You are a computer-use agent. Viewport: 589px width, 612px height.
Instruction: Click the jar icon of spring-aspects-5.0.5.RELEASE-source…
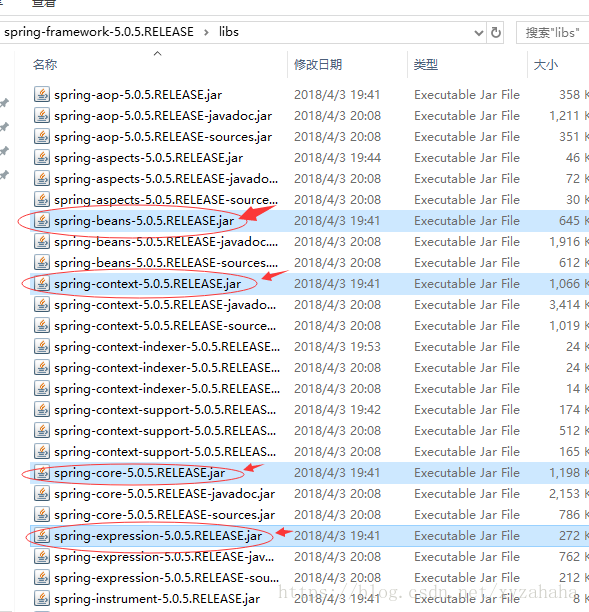tap(42, 200)
